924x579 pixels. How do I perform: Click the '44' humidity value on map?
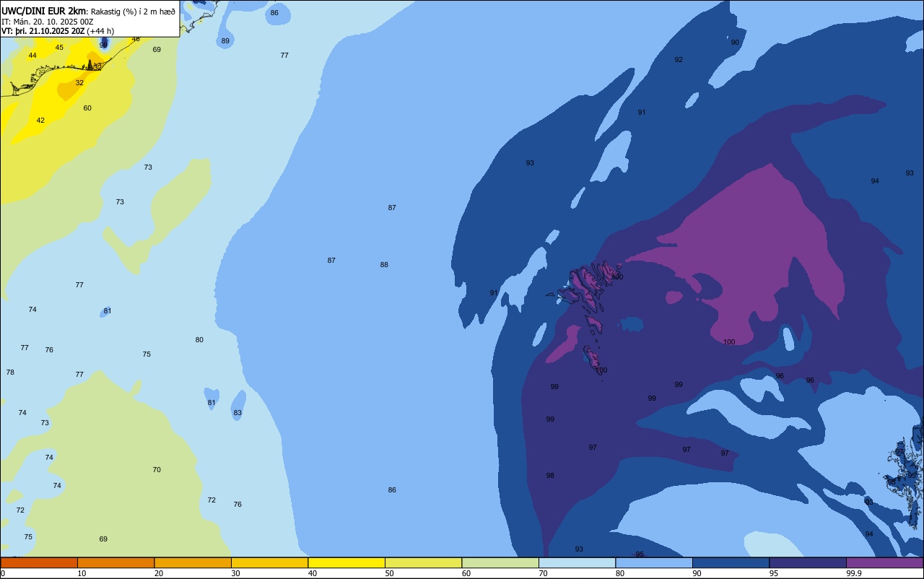[x=32, y=56]
